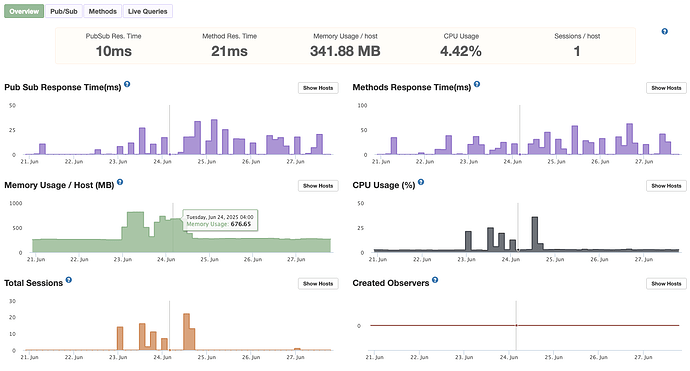Viewport: 690px width, 371px height.
Task: Click help icon beside summary stats bar
Action: (664, 31)
